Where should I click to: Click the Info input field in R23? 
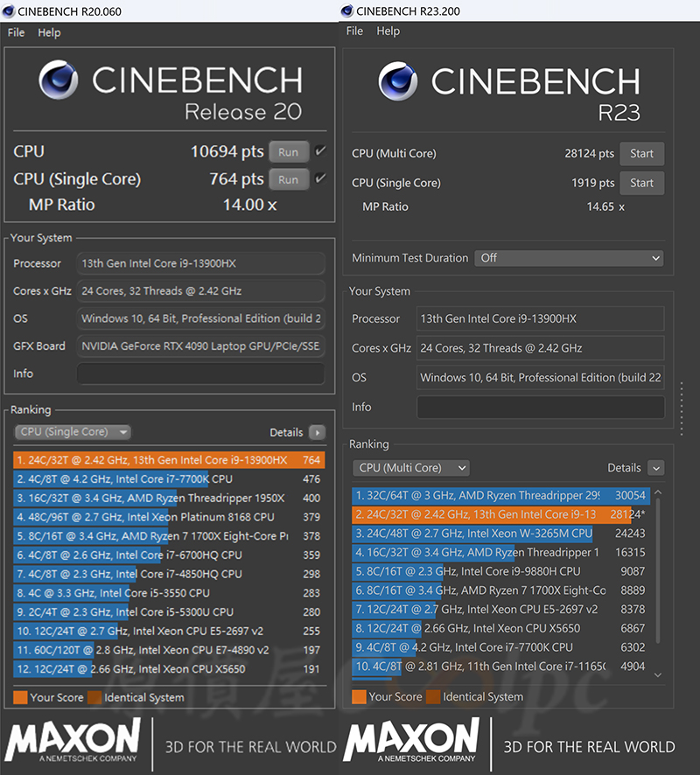pos(541,408)
